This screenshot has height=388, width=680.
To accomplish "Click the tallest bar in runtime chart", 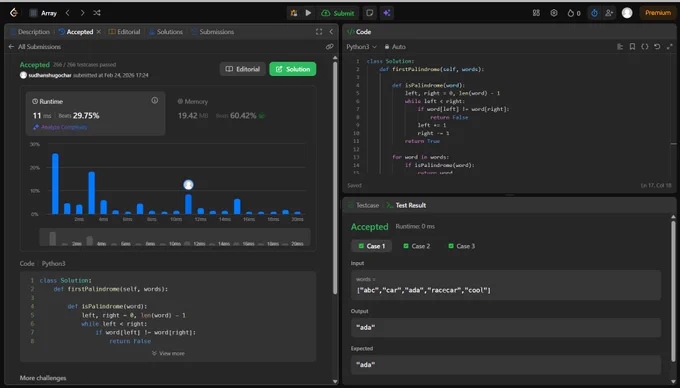I will (x=55, y=184).
